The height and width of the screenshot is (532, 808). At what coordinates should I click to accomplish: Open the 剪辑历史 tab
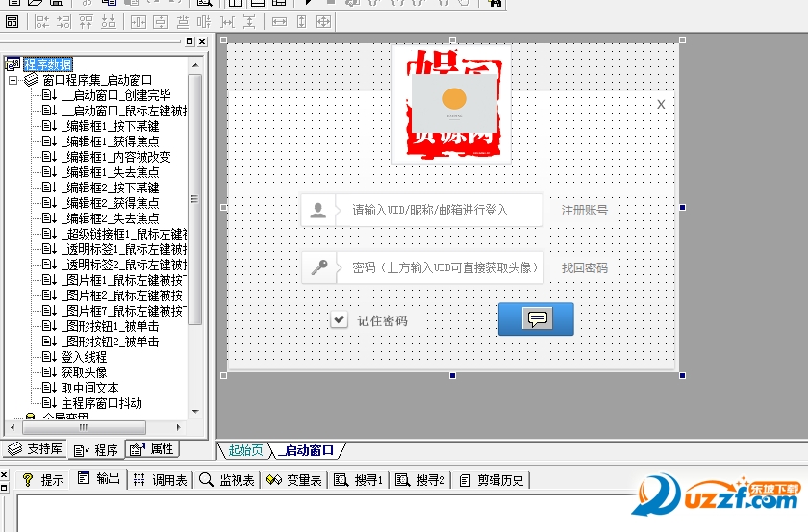[x=492, y=480]
